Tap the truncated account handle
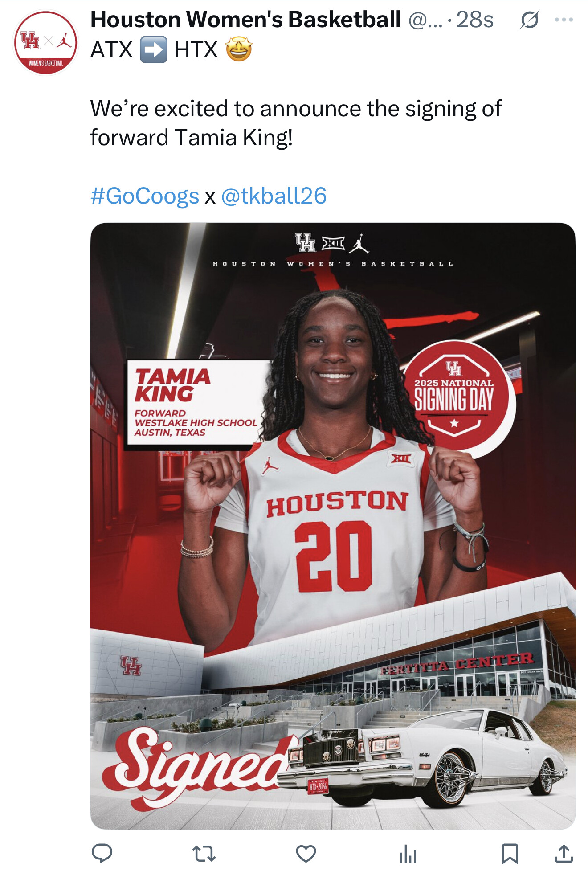 click(x=425, y=20)
